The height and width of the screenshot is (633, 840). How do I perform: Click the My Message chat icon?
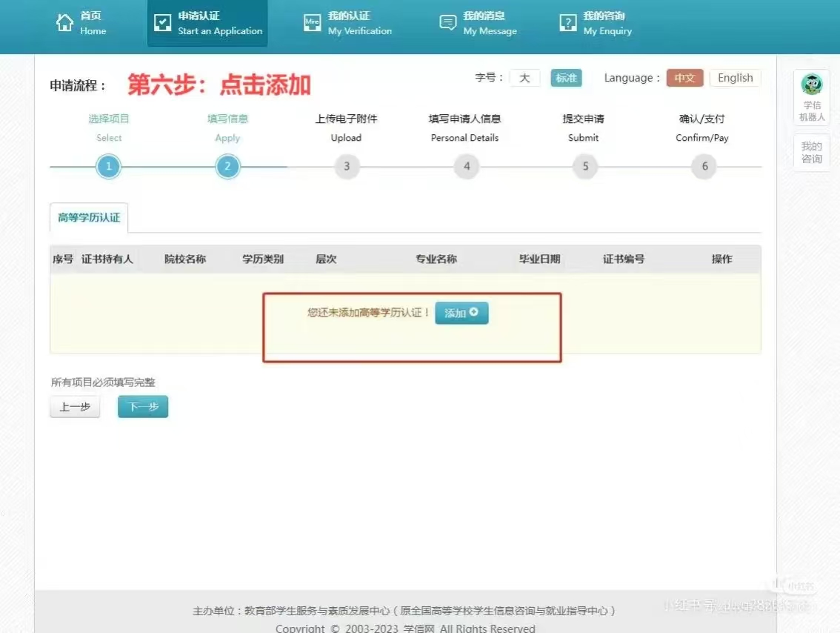tap(447, 23)
